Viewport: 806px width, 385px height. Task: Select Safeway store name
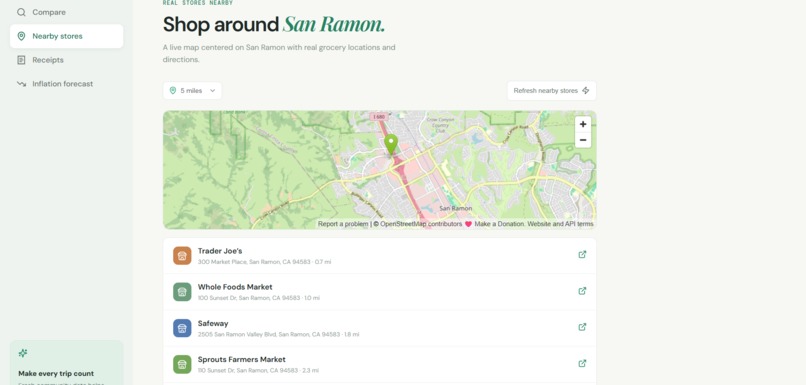point(213,323)
